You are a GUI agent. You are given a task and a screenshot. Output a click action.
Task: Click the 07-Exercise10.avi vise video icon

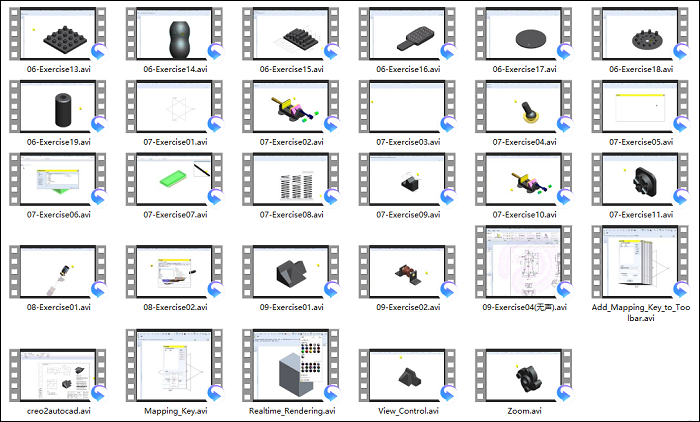(x=524, y=180)
